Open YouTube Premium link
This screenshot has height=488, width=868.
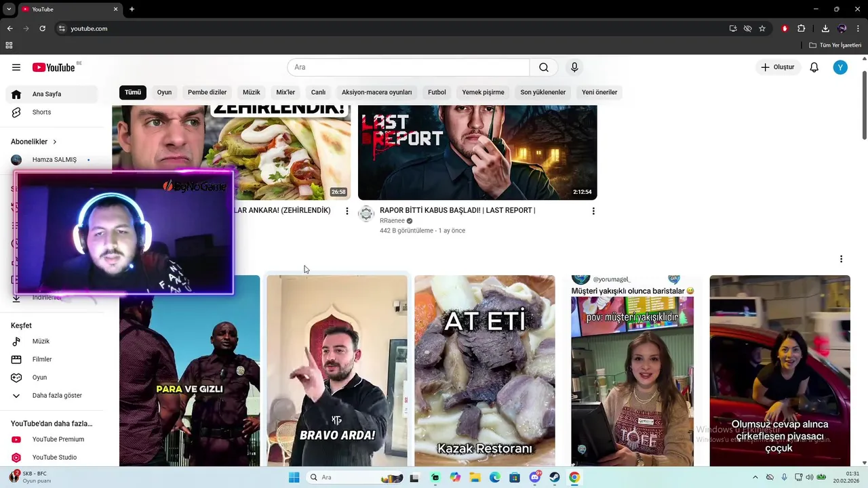pyautogui.click(x=52, y=439)
